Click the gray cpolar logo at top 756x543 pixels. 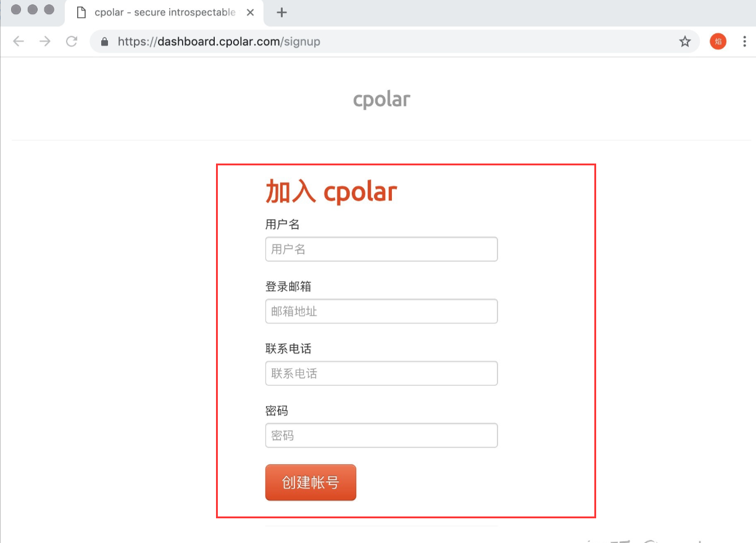[381, 99]
